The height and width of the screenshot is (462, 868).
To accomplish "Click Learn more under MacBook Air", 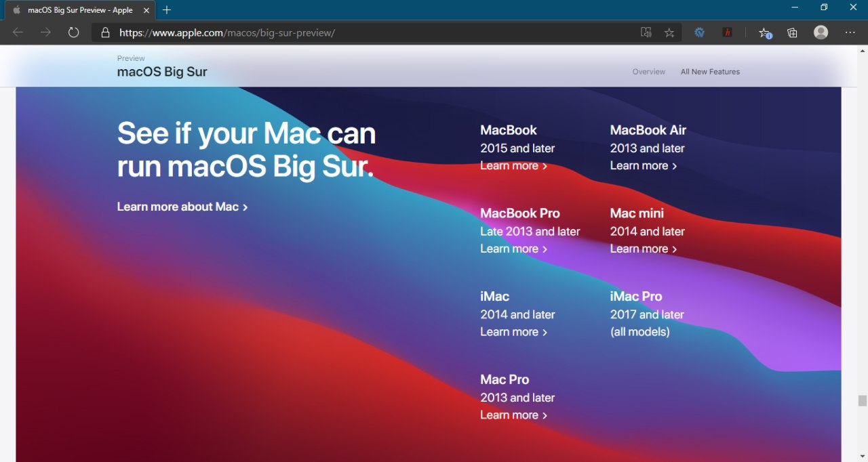I will 644,166.
